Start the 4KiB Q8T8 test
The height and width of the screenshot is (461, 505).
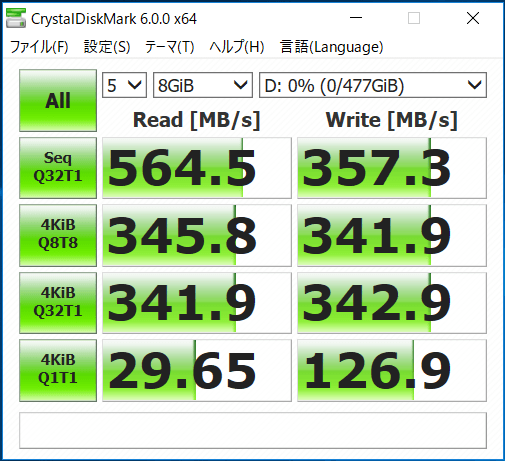pos(58,235)
